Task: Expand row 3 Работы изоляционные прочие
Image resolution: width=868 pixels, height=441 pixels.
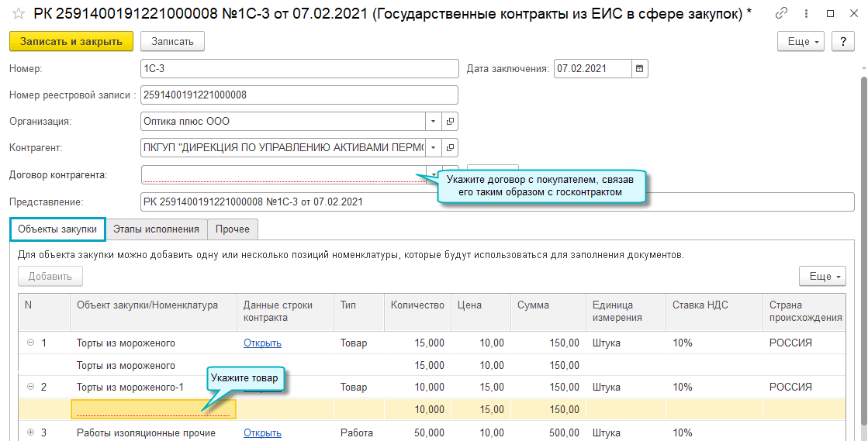Action: point(31,432)
